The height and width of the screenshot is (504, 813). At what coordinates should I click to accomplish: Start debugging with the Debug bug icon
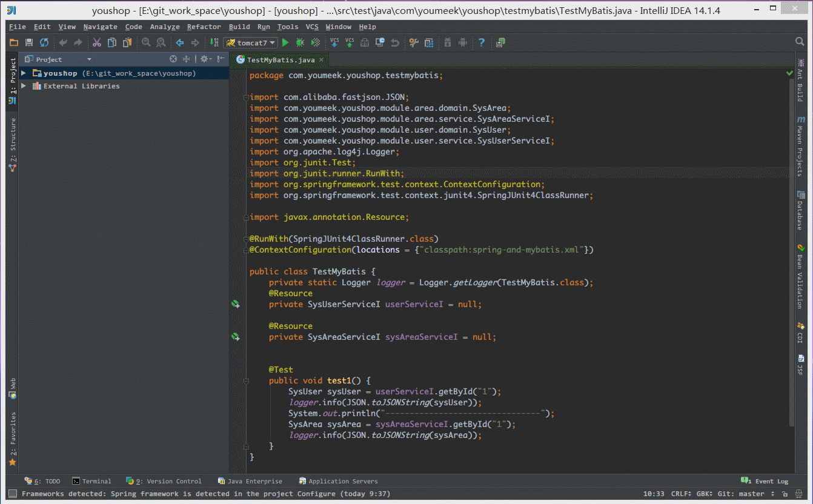click(x=300, y=42)
